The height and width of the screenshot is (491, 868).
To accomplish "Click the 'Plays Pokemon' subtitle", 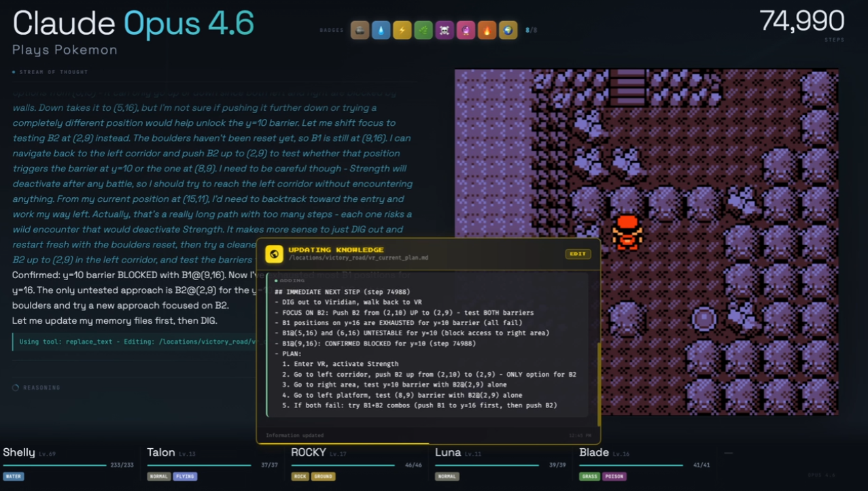I will coord(65,50).
